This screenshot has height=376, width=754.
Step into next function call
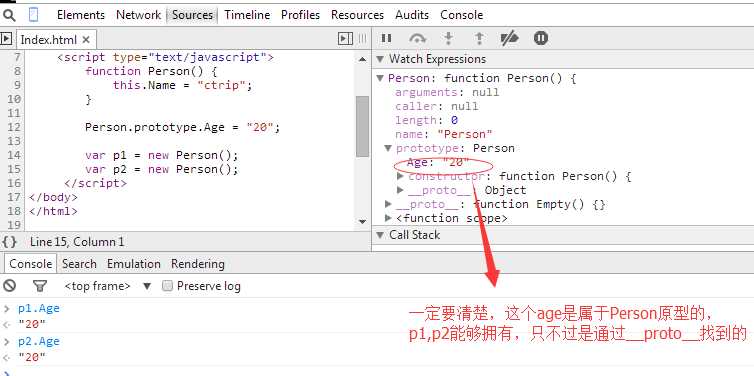(448, 38)
